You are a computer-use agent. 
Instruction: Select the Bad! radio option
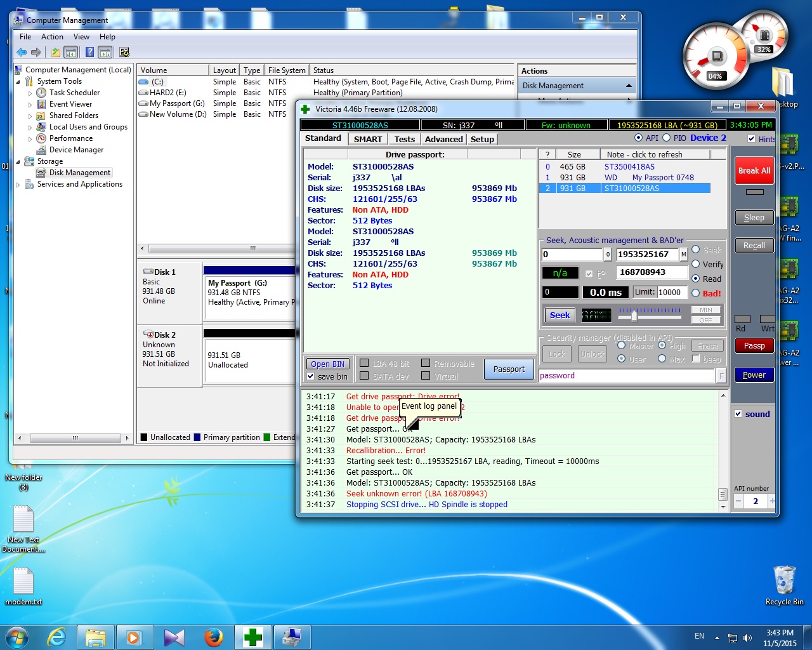(x=696, y=293)
